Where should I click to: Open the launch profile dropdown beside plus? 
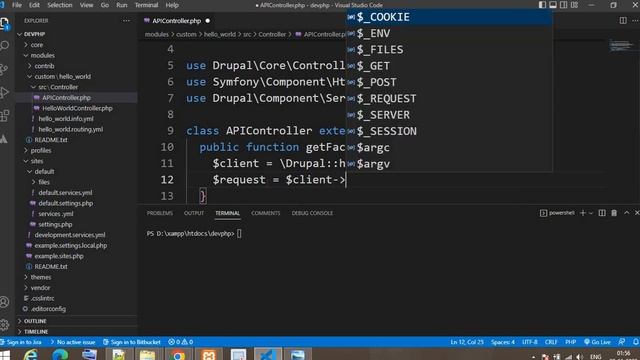point(591,213)
